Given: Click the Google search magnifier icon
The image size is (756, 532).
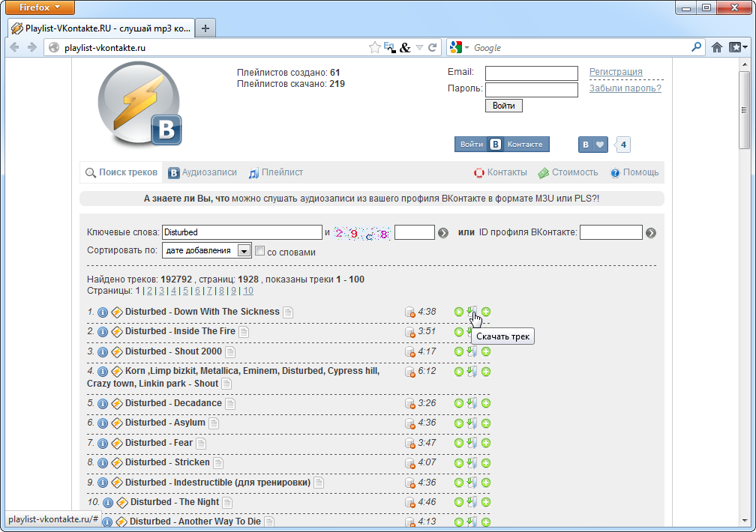Looking at the screenshot, I should pyautogui.click(x=696, y=47).
